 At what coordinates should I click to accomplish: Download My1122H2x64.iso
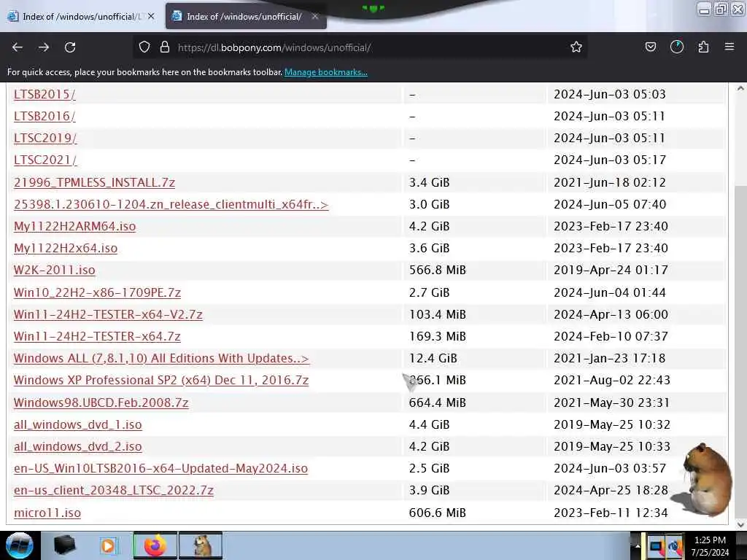click(66, 248)
